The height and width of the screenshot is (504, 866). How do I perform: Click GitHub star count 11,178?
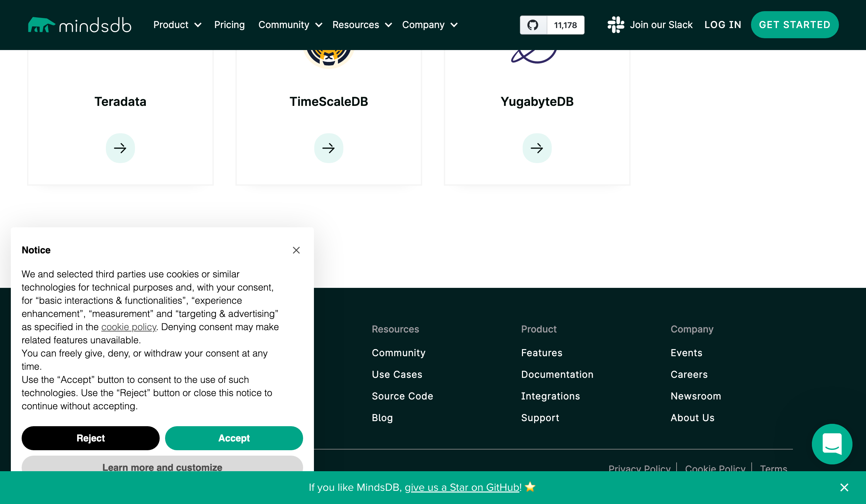[565, 25]
